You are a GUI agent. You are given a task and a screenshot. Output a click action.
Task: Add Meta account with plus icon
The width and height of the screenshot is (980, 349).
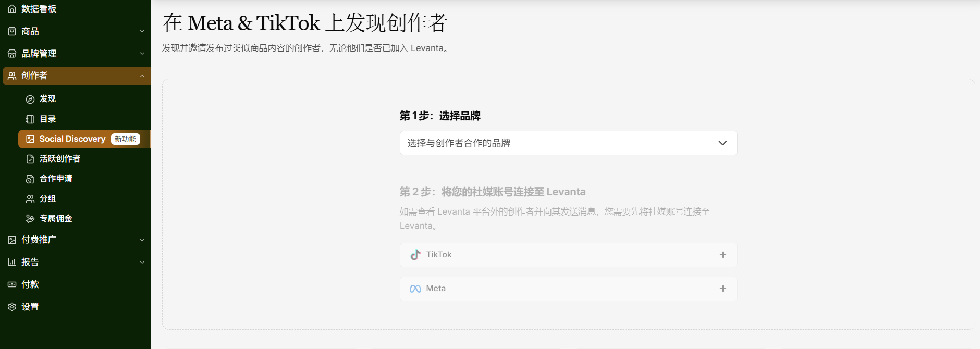(x=723, y=289)
